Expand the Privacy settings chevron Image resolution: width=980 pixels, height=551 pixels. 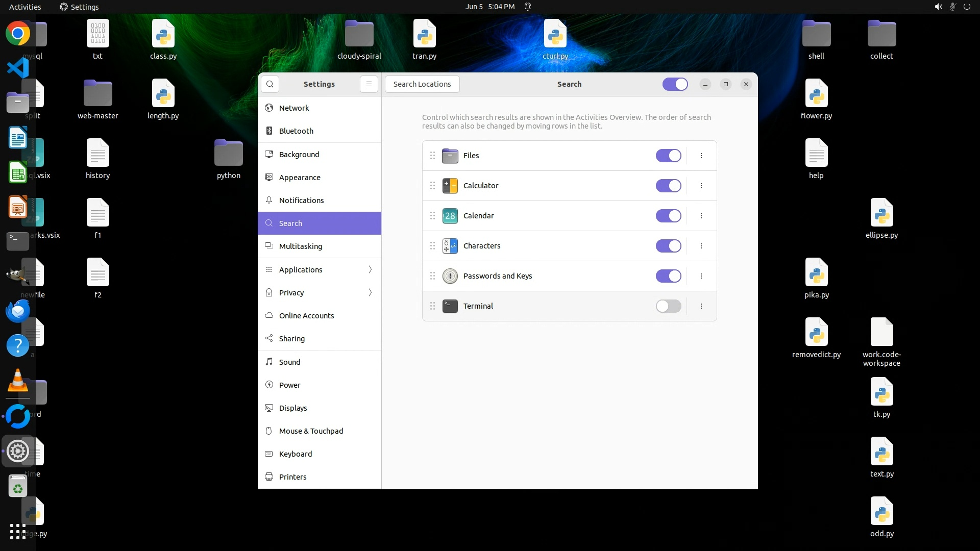(x=370, y=292)
